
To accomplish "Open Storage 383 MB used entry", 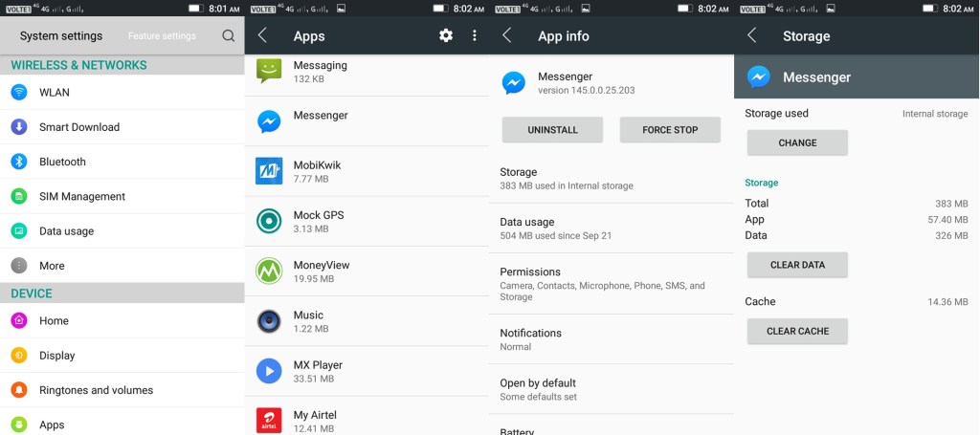I will (612, 179).
